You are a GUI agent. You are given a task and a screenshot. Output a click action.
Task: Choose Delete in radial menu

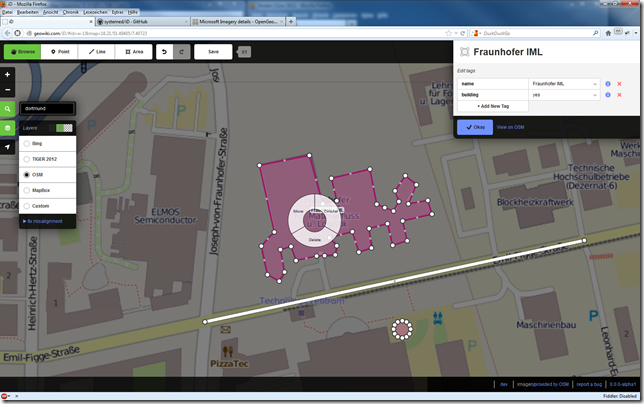click(315, 240)
